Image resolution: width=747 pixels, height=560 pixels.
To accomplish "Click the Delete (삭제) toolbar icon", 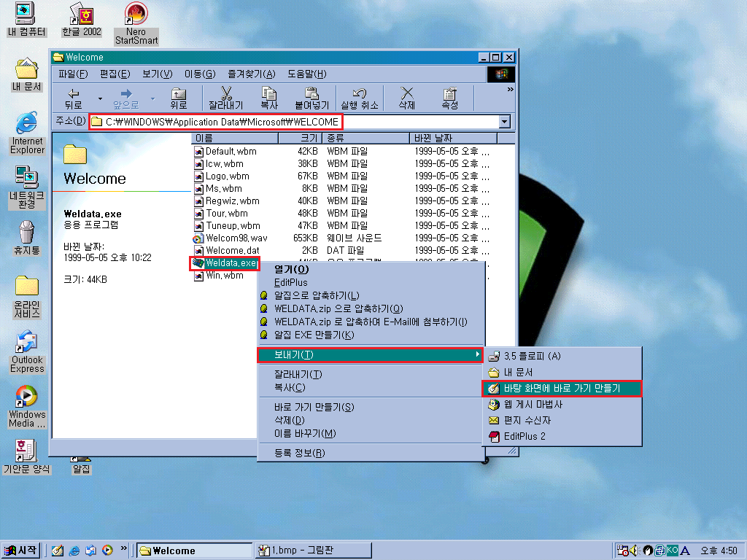I will [406, 98].
